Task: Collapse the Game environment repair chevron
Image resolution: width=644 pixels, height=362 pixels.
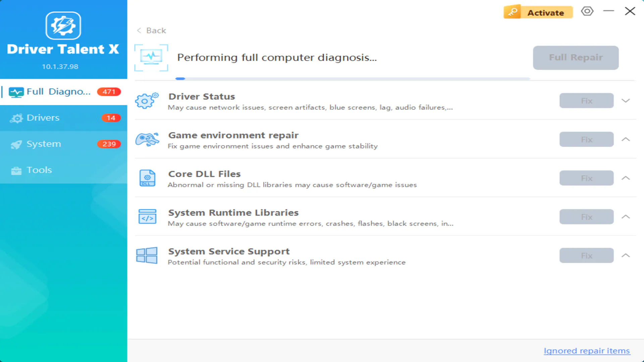Action: click(x=626, y=139)
